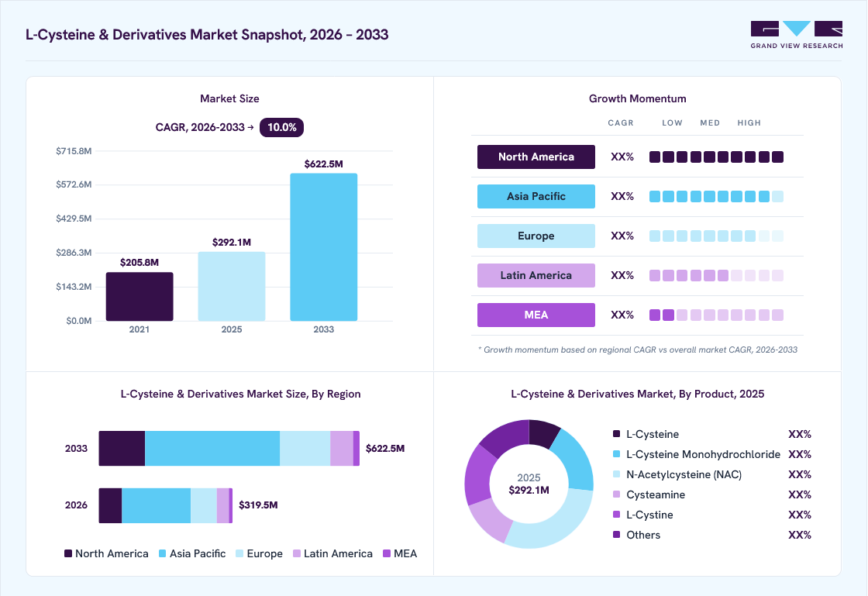The width and height of the screenshot is (868, 596).
Task: Click L-Cysteine legend square marker
Action: (617, 434)
